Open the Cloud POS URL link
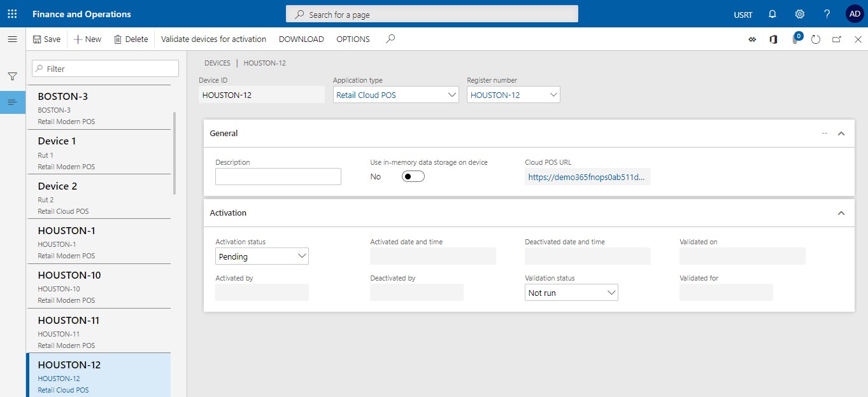This screenshot has height=397, width=868. pyautogui.click(x=587, y=178)
